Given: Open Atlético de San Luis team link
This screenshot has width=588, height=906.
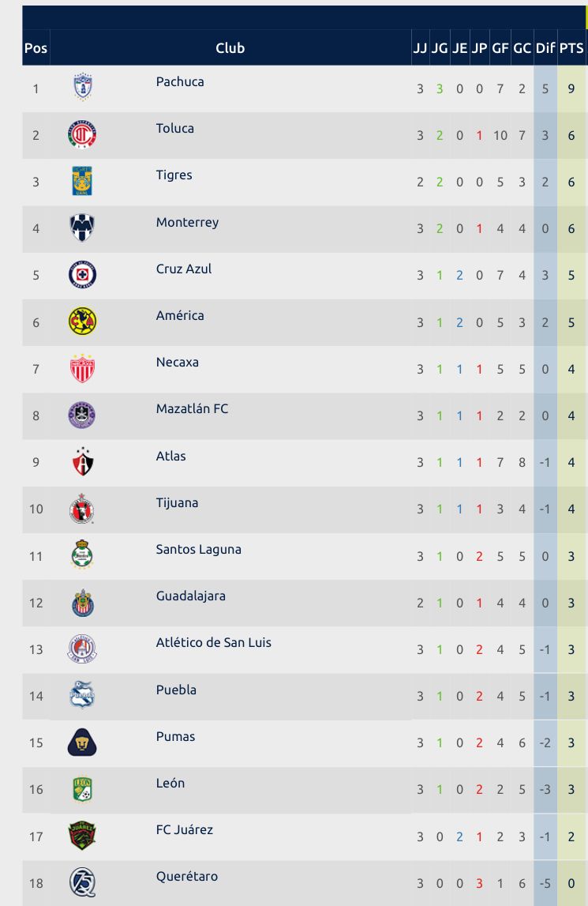Looking at the screenshot, I should click(213, 642).
